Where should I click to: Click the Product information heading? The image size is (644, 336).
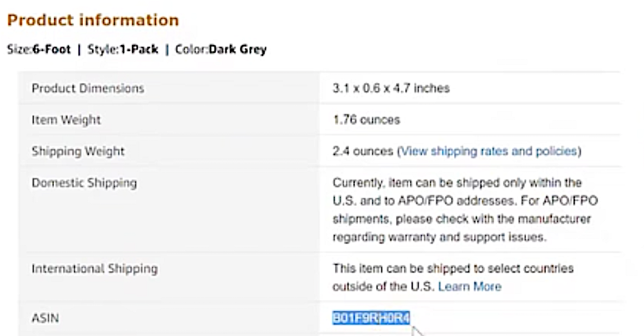pyautogui.click(x=93, y=20)
